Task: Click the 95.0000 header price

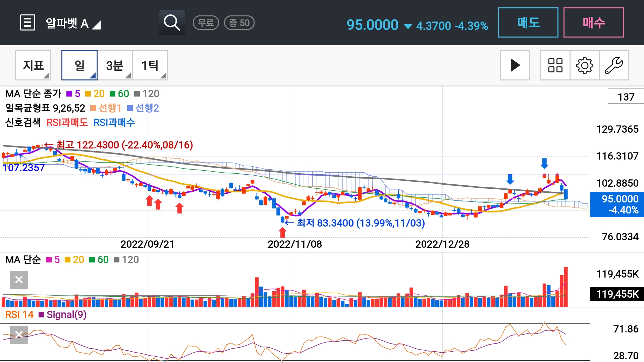Action: click(372, 25)
